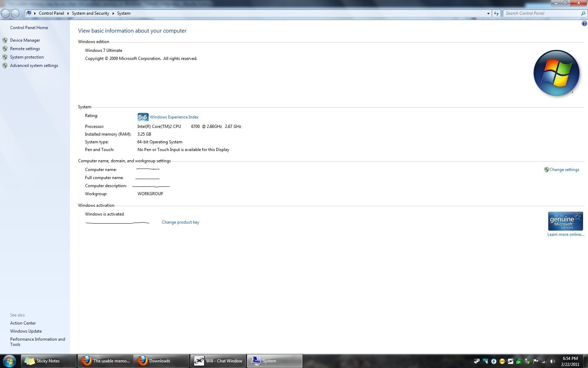588x368 pixels.
Task: Switch to Will - Chat Window taskbar button
Action: click(218, 361)
